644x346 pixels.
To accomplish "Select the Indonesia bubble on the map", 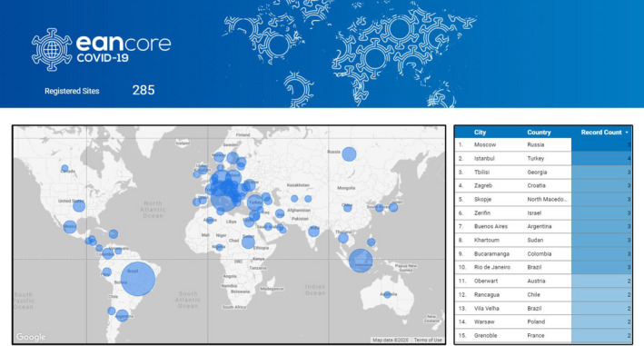I will coord(361,261).
